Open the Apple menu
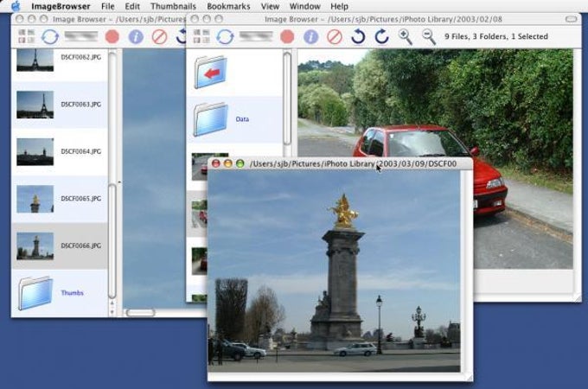 pyautogui.click(x=16, y=6)
